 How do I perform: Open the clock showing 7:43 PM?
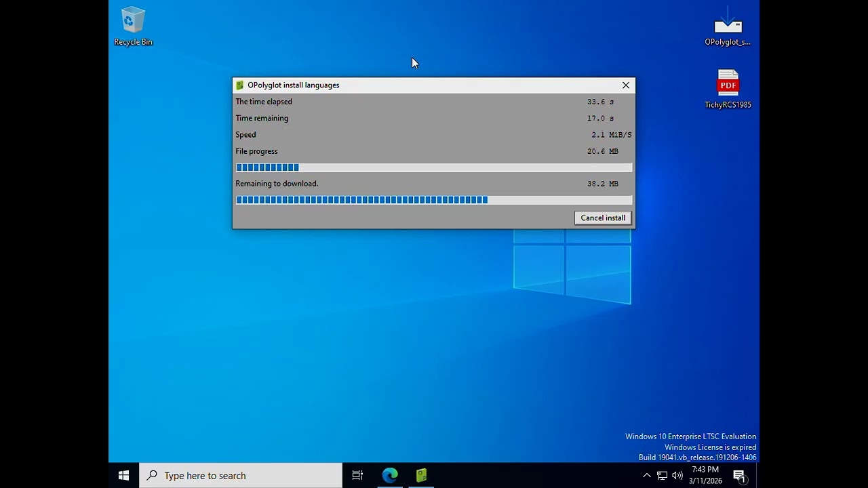pyautogui.click(x=705, y=476)
